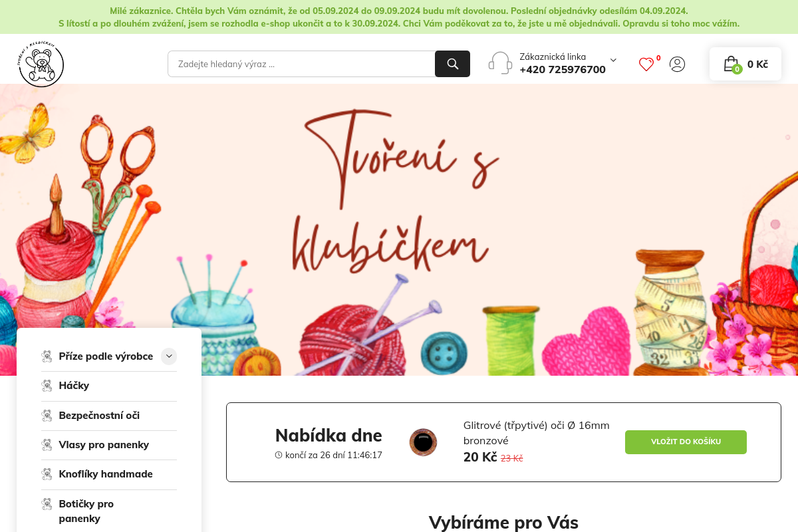Open the Vlasy pro panenky category

click(104, 445)
